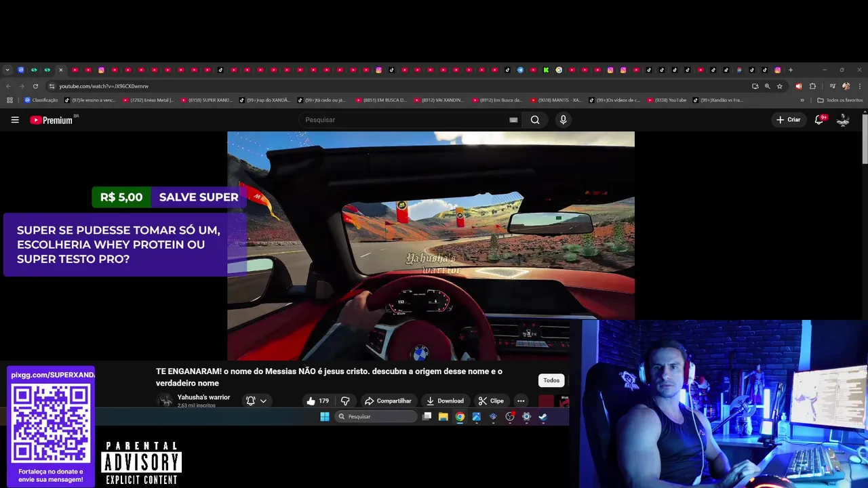868x488 pixels.
Task: Focus the Pesquisar YouTube search field
Action: tap(403, 120)
